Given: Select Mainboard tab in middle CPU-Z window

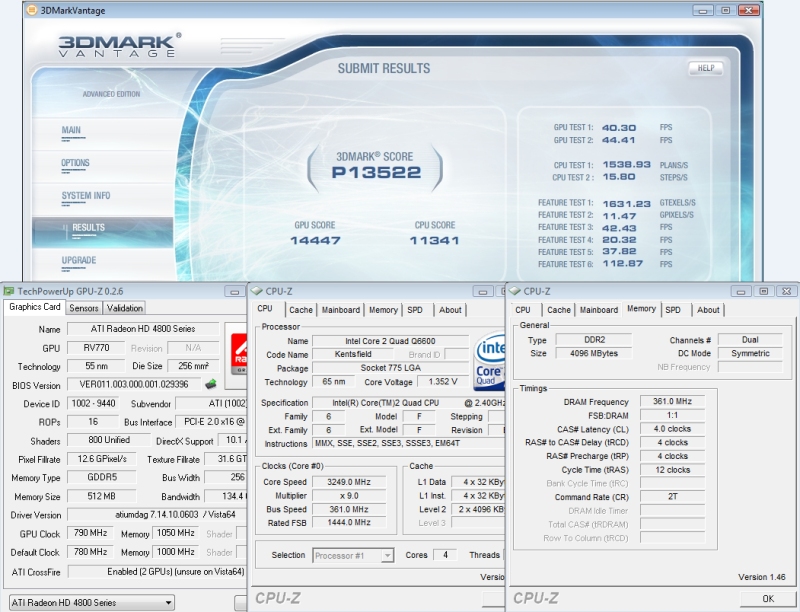Looking at the screenshot, I should (341, 310).
